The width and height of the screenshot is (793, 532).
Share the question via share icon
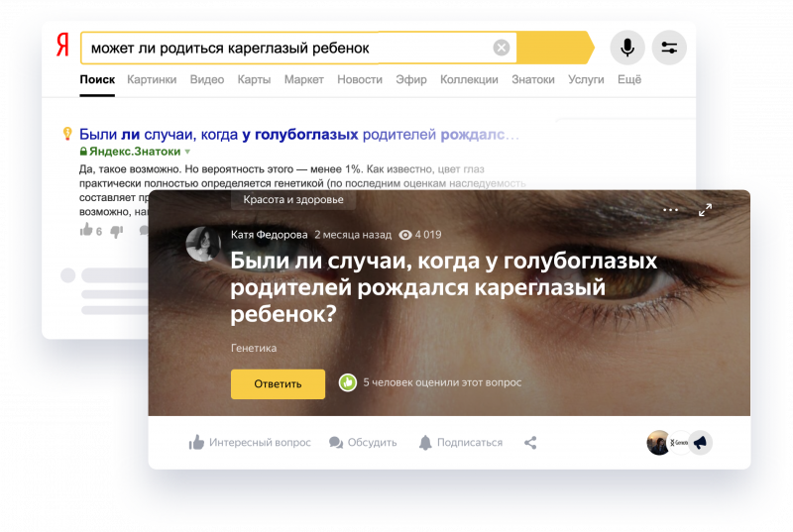pos(530,443)
